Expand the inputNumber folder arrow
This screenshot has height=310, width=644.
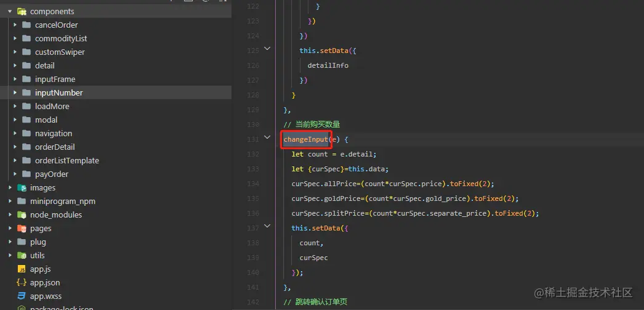pos(15,93)
